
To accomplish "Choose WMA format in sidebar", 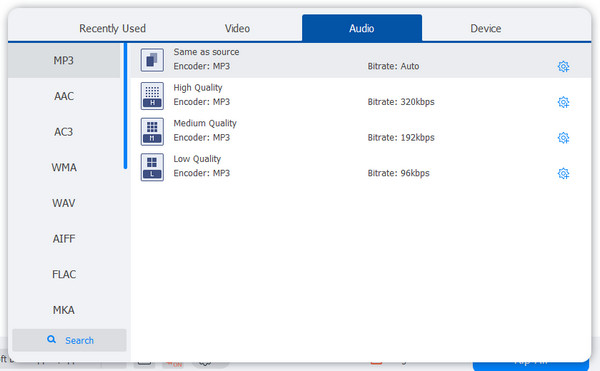I will coord(64,168).
